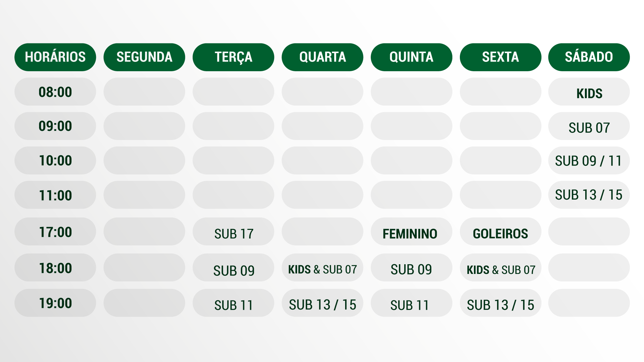Open the Saturday KIDS 08:00 class
644x362 pixels.
tap(589, 92)
